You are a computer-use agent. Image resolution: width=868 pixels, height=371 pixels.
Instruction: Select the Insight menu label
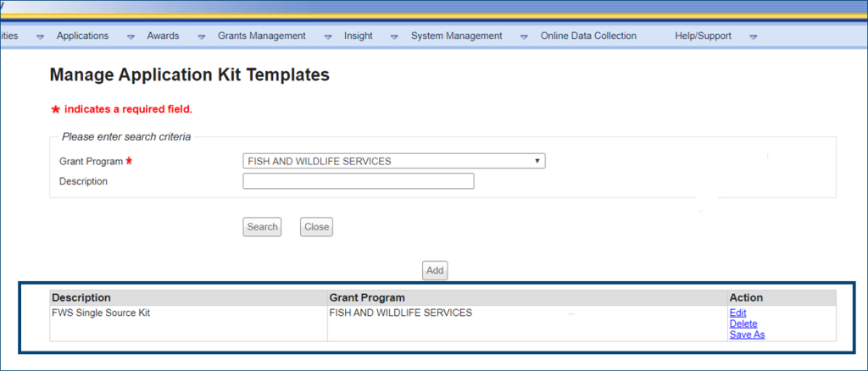(358, 36)
